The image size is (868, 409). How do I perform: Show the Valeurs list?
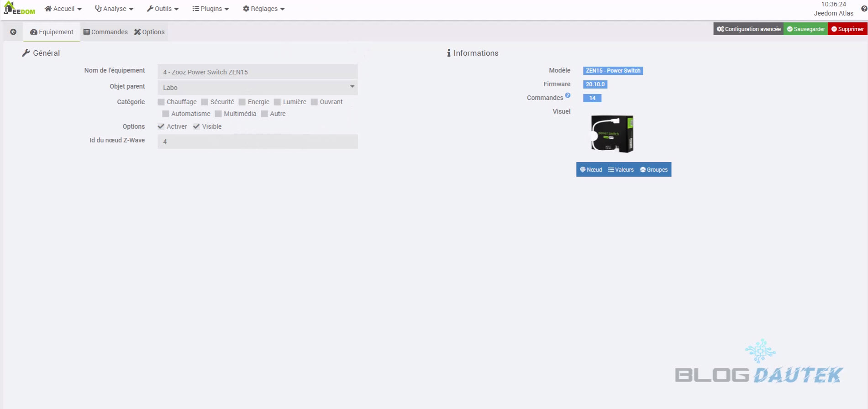tap(621, 170)
